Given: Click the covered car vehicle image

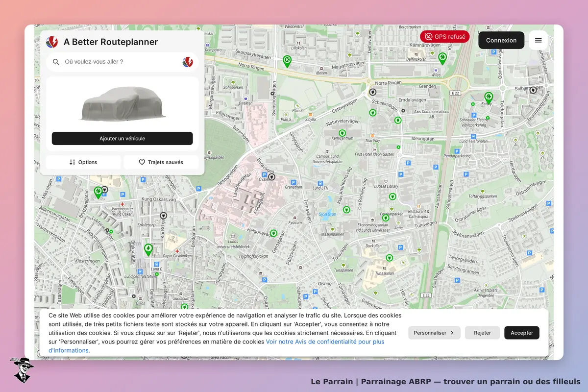Looking at the screenshot, I should 122,103.
